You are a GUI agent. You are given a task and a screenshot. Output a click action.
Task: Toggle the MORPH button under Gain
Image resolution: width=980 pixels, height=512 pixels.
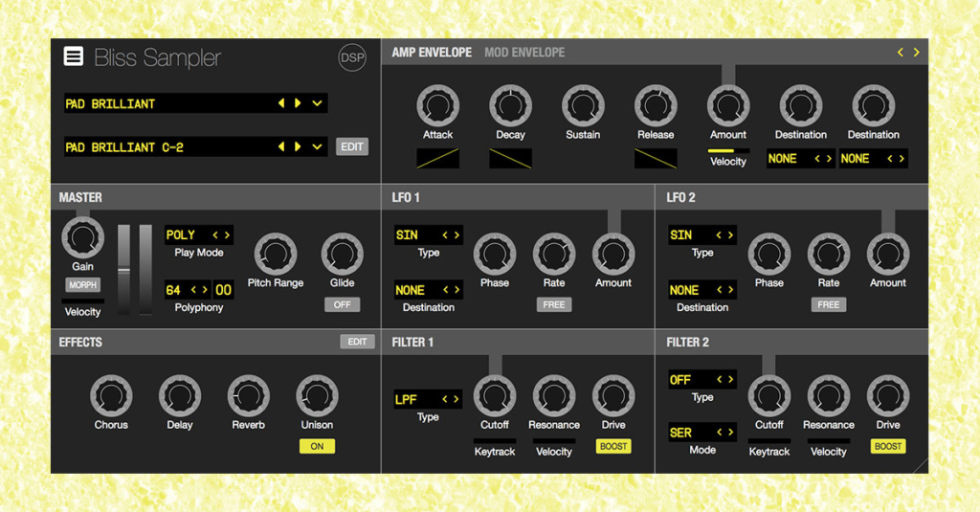coord(82,285)
